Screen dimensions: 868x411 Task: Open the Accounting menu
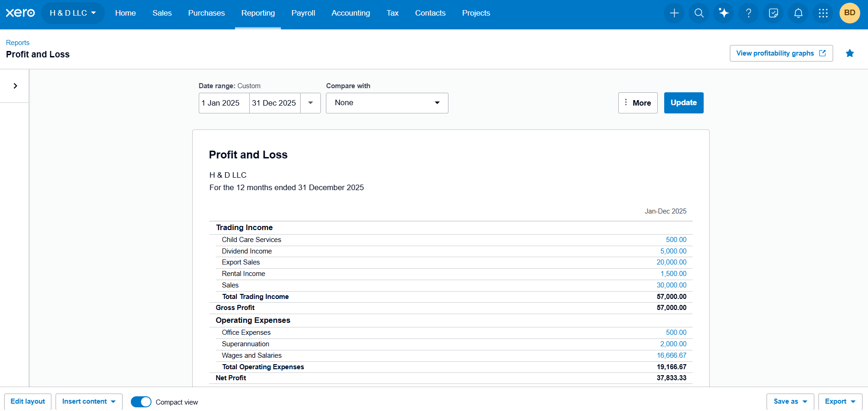pos(351,13)
